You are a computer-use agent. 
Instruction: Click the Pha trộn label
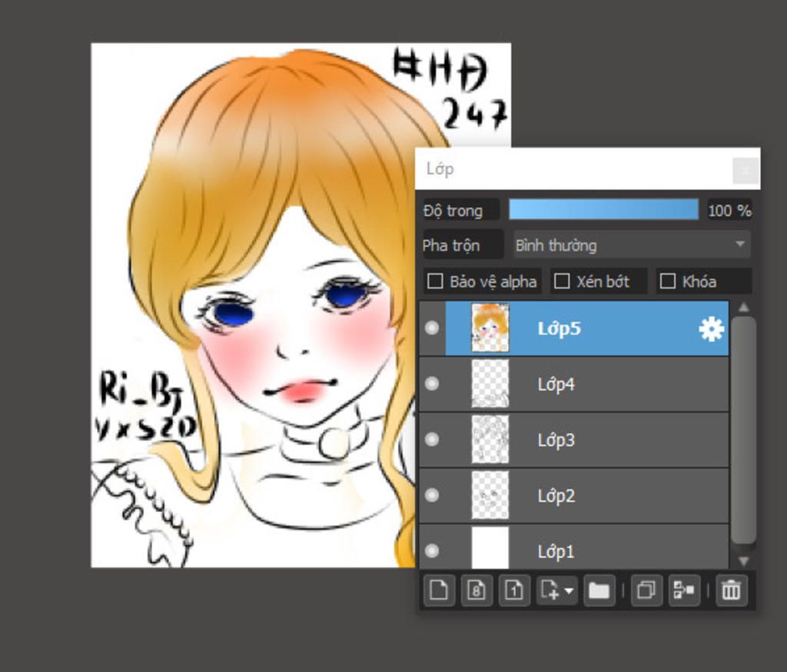pos(450,245)
